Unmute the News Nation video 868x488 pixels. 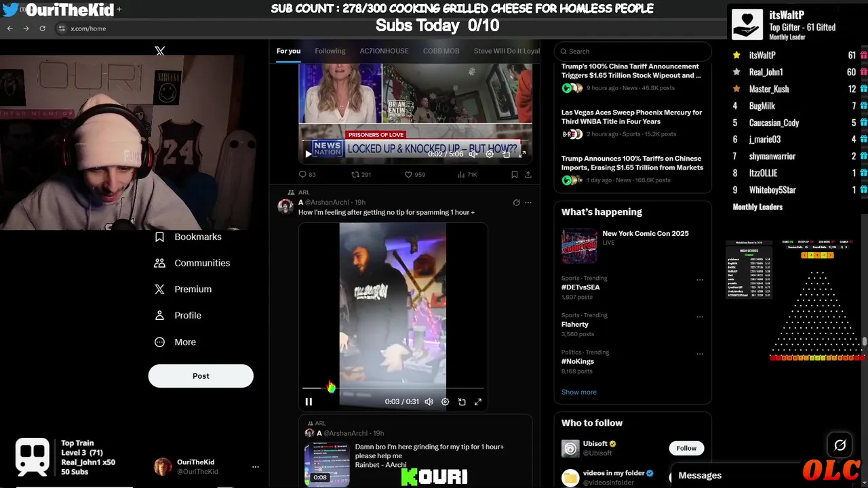pyautogui.click(x=473, y=154)
